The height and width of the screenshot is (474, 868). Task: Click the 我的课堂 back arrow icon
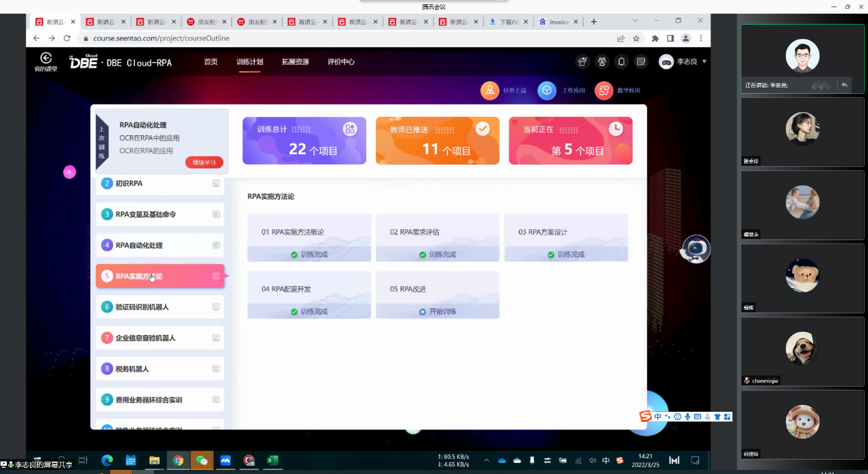click(x=46, y=59)
